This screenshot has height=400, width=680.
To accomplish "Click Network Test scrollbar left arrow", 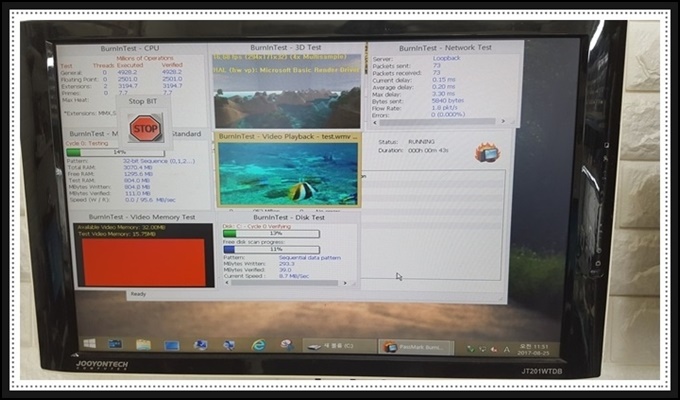I will pos(376,122).
